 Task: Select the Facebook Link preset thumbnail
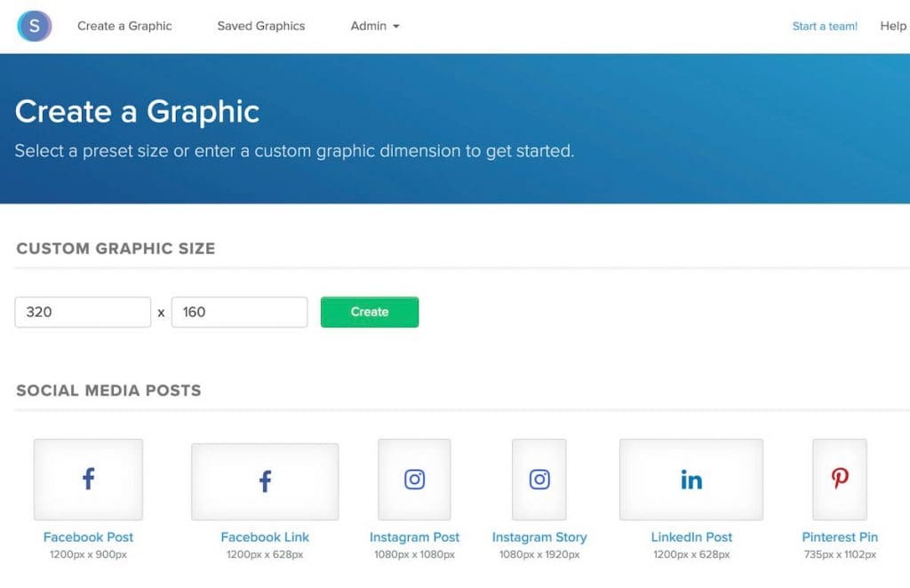265,481
